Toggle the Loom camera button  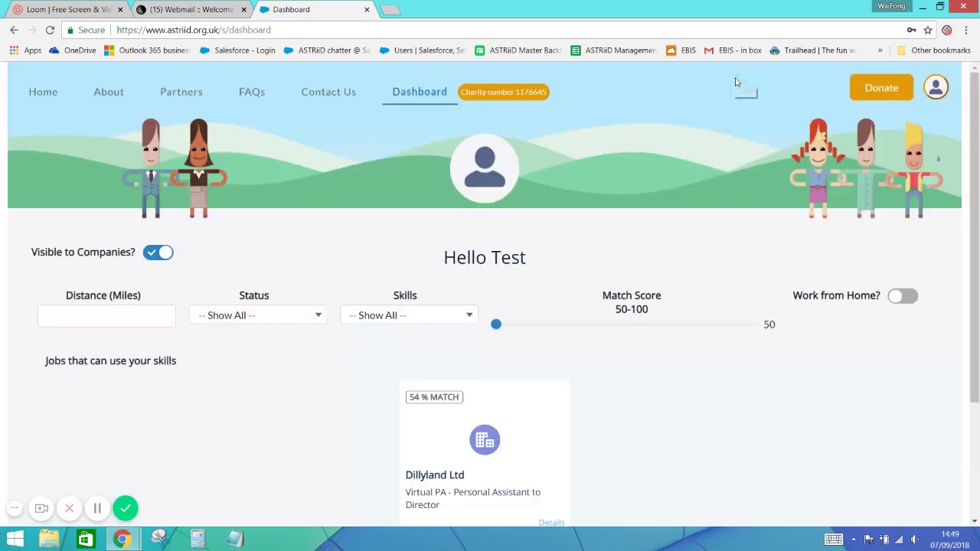(41, 508)
